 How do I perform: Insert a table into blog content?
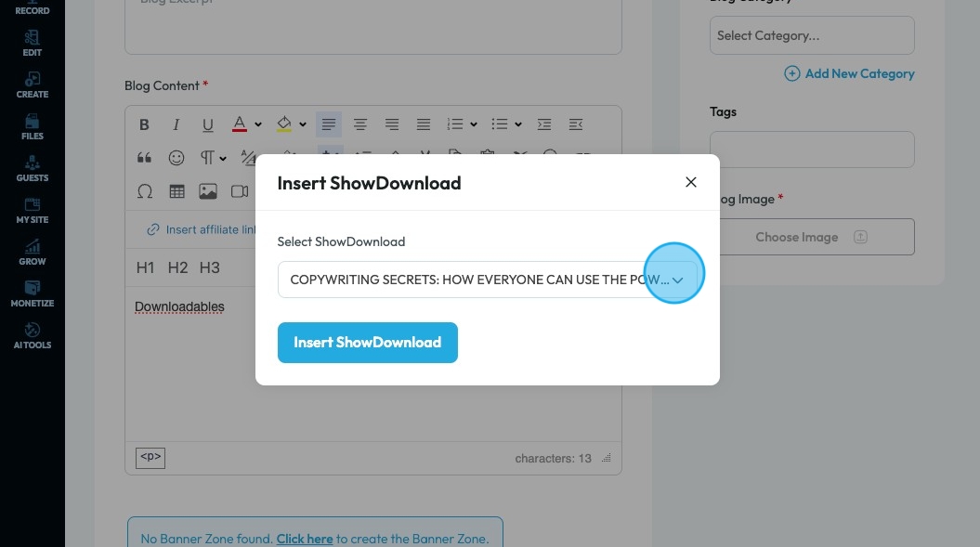(x=176, y=191)
